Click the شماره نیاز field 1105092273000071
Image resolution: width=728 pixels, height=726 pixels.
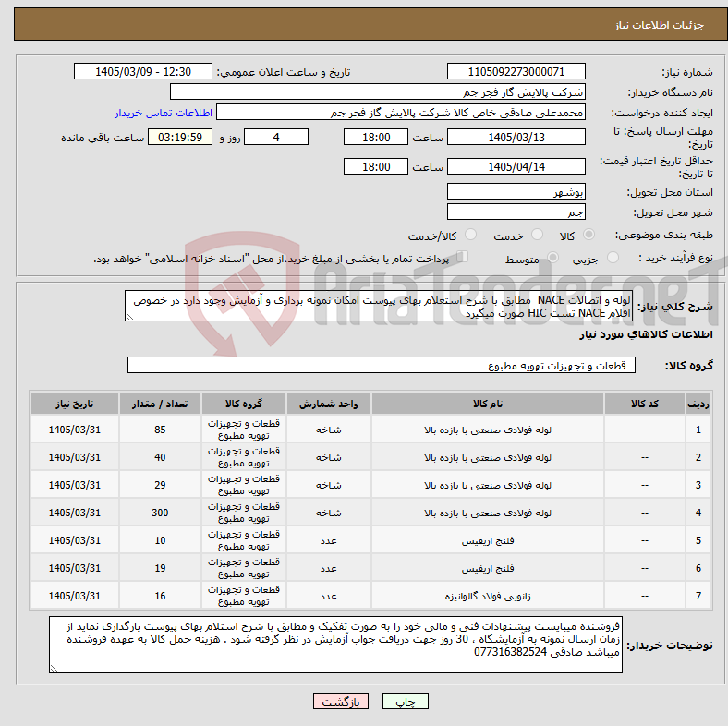coord(516,71)
